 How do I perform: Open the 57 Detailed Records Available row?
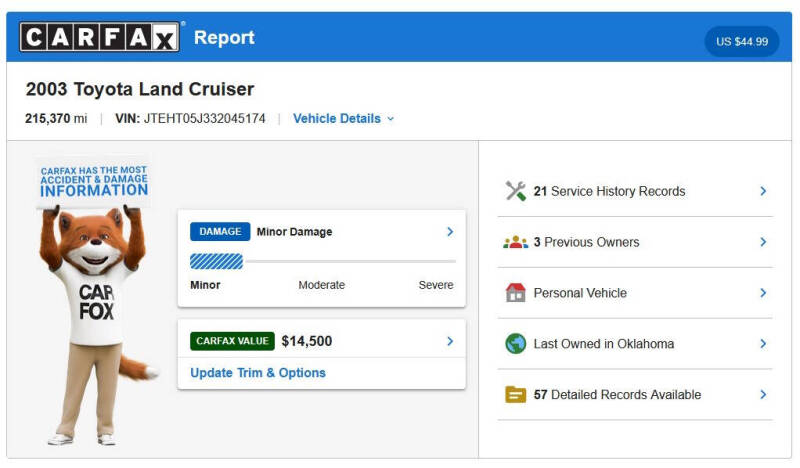point(635,395)
